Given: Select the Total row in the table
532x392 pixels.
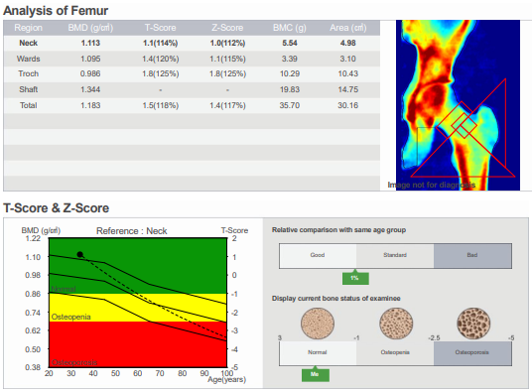Looking at the screenshot, I should pyautogui.click(x=192, y=105).
